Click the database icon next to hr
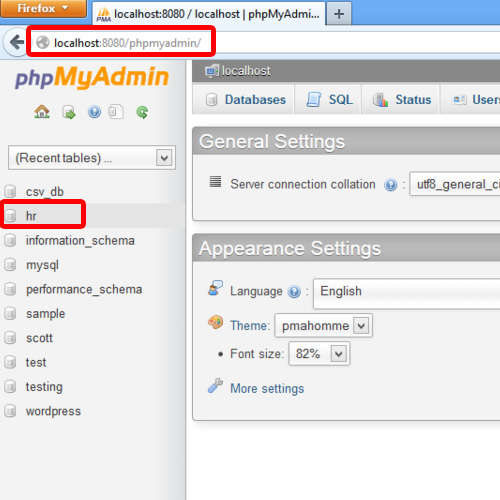 point(10,216)
